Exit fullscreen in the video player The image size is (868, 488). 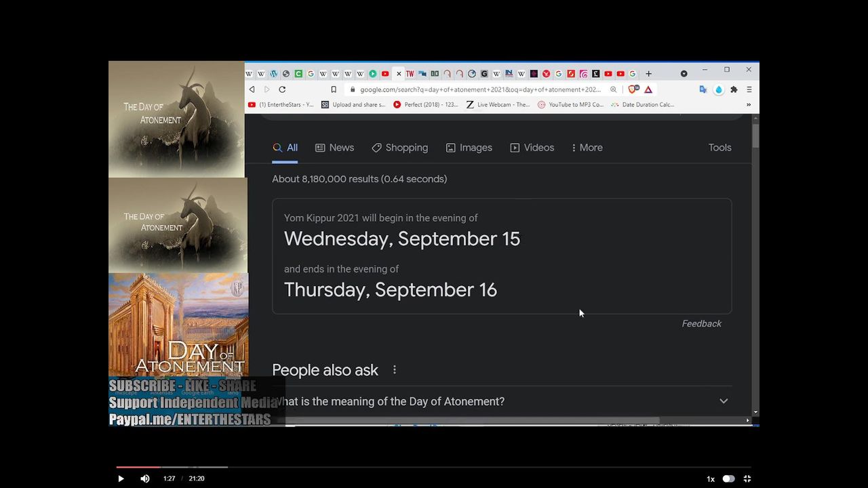[x=747, y=479]
